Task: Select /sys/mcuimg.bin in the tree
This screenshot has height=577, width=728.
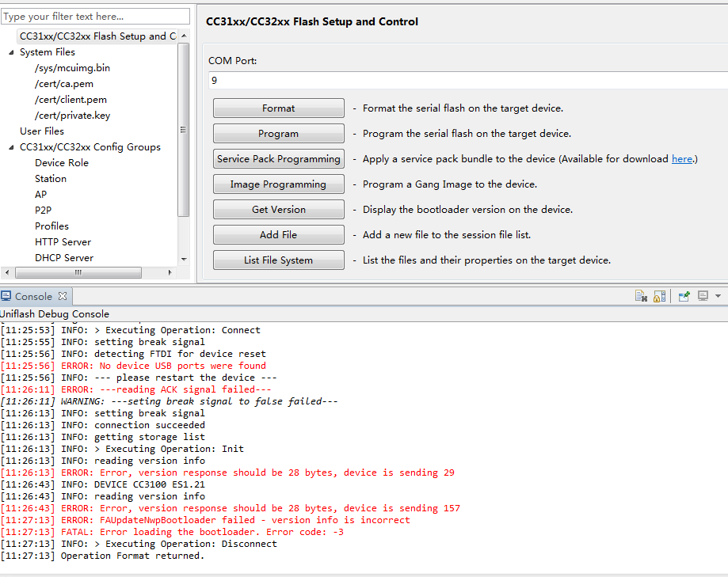Action: coord(72,68)
